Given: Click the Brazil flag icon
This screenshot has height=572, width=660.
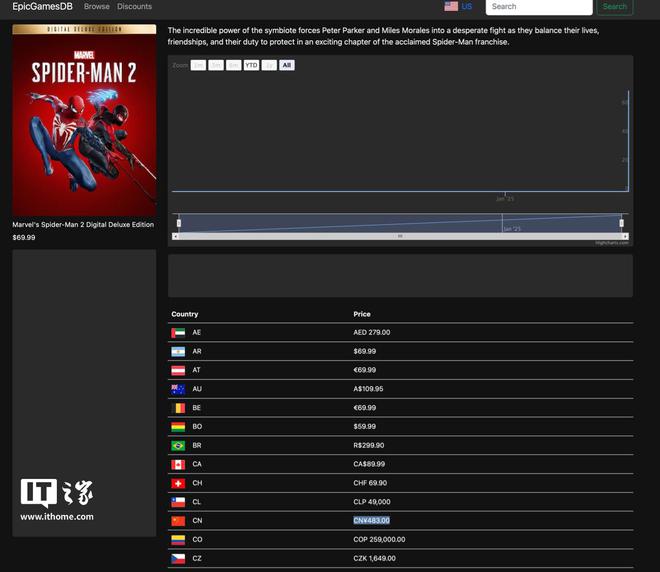Looking at the screenshot, I should tap(178, 446).
